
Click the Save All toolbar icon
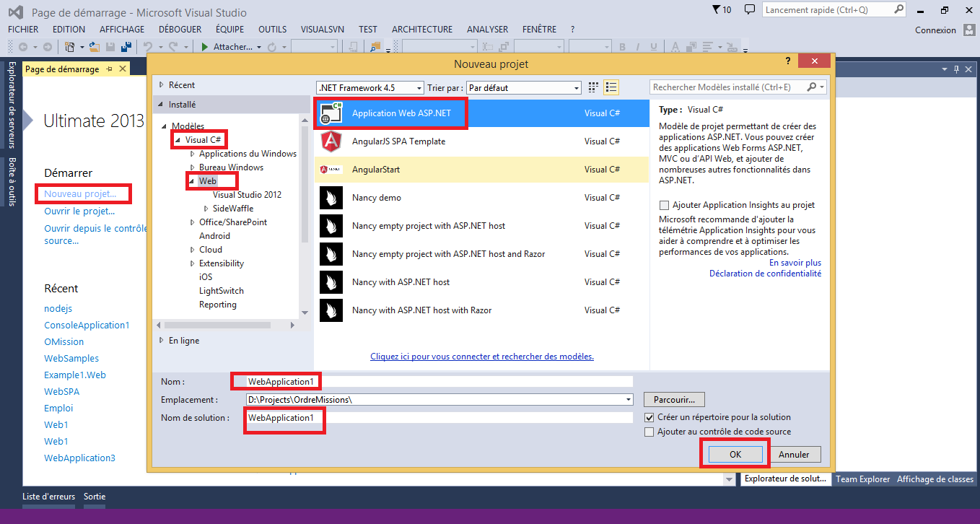[126, 47]
